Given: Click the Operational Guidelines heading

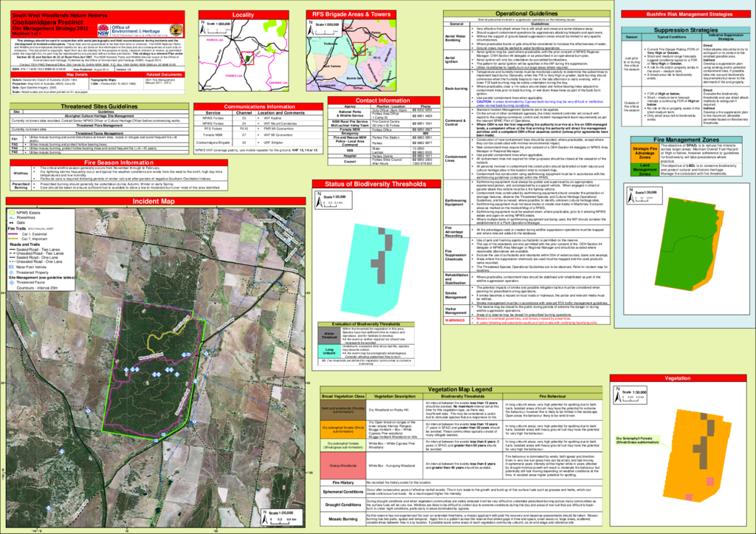Looking at the screenshot, I should (x=526, y=13).
